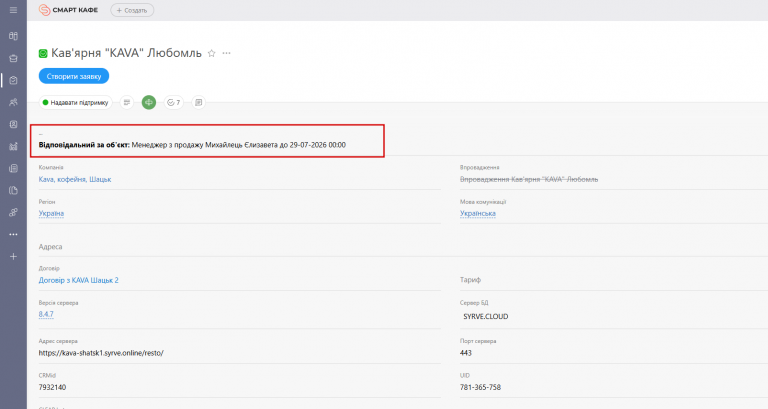Expand sidebar more items (three dots)
Viewport: 768px width, 409px height.
point(13,235)
